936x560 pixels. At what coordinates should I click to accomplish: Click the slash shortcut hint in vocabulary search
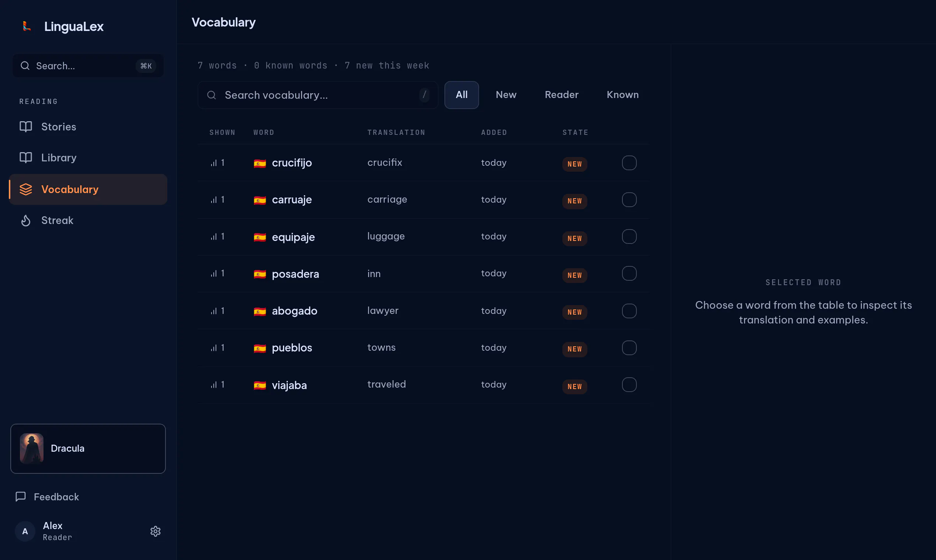(424, 95)
